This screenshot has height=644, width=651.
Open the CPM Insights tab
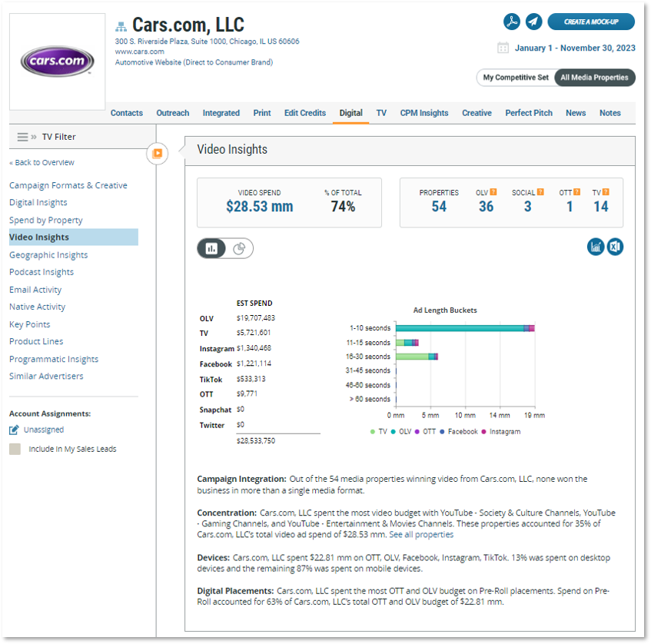[x=424, y=113]
